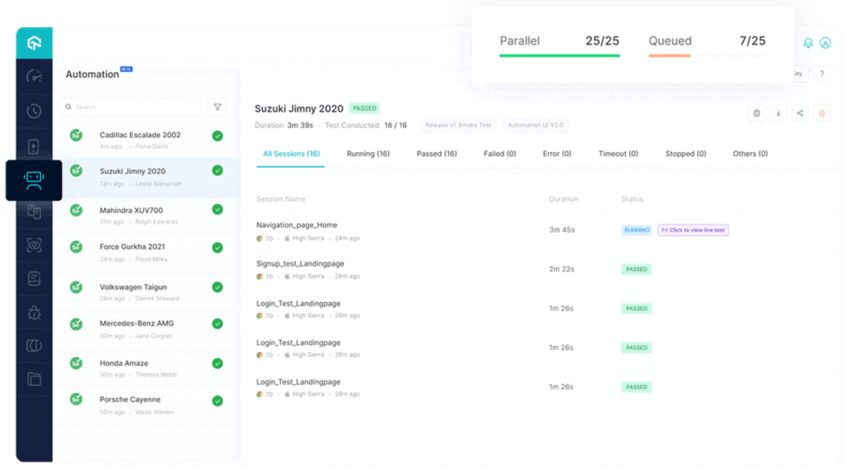Viewport: 868px width, 469px height.
Task: Click the red delete trash icon
Action: point(822,113)
